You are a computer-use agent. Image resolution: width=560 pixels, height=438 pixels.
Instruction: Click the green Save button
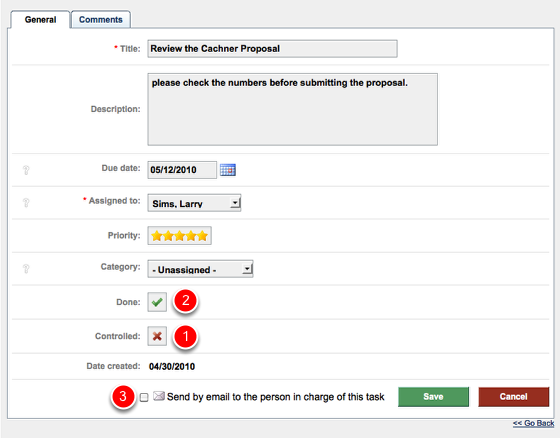tap(433, 397)
